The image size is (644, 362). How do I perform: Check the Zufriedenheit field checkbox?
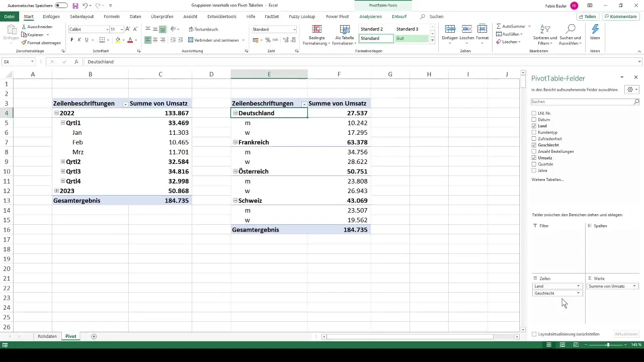pos(534,139)
